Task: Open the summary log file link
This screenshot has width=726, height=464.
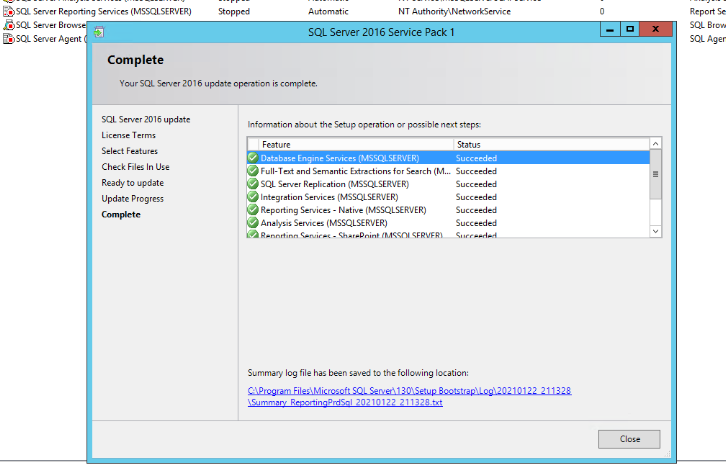Action: [409, 396]
